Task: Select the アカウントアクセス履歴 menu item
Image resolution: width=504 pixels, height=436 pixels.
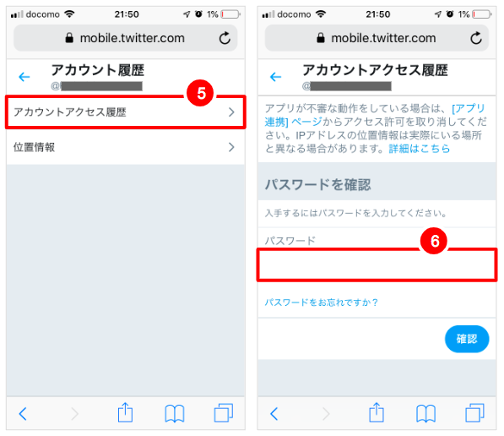Action: tap(126, 112)
